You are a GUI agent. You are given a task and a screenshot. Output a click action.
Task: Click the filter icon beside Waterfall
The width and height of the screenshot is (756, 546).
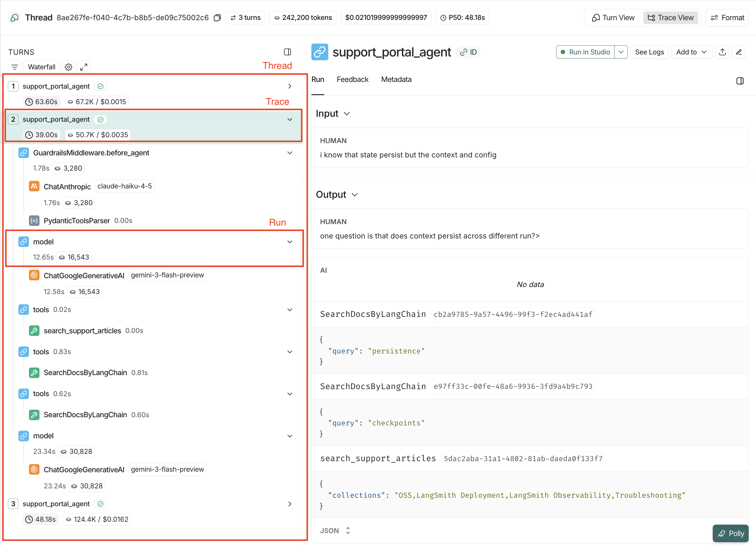[x=15, y=67]
